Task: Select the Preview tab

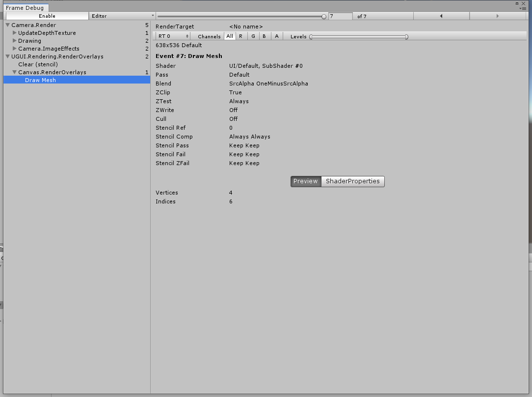Action: 305,181
